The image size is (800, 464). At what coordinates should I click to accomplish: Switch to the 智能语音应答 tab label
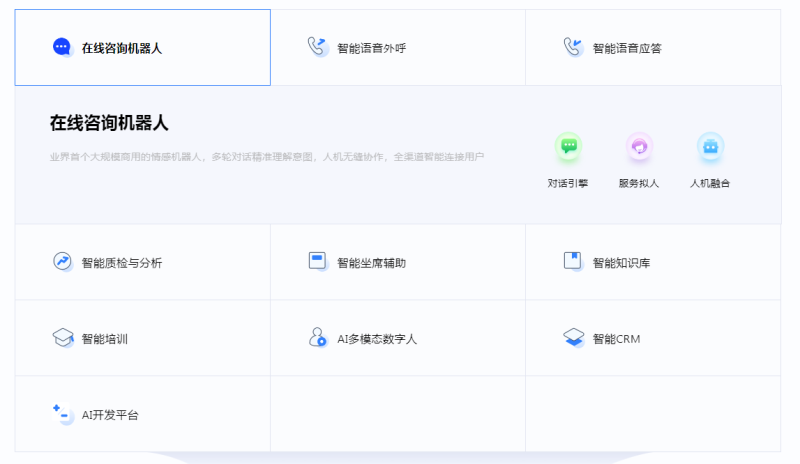click(627, 48)
